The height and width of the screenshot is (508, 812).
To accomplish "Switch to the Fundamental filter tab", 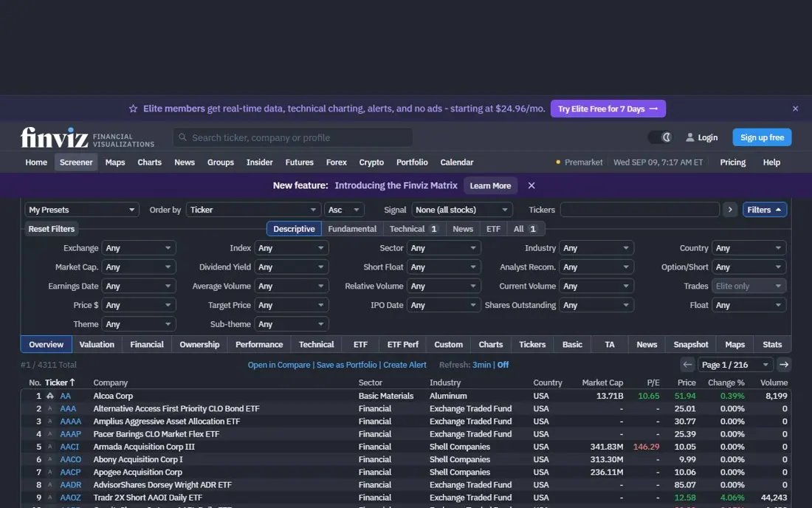I will [x=352, y=229].
